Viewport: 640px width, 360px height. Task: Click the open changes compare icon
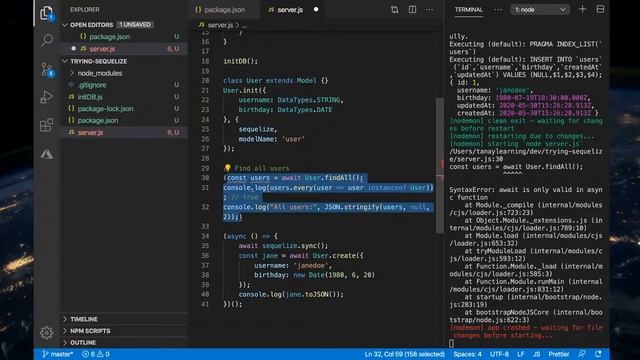pyautogui.click(x=394, y=9)
